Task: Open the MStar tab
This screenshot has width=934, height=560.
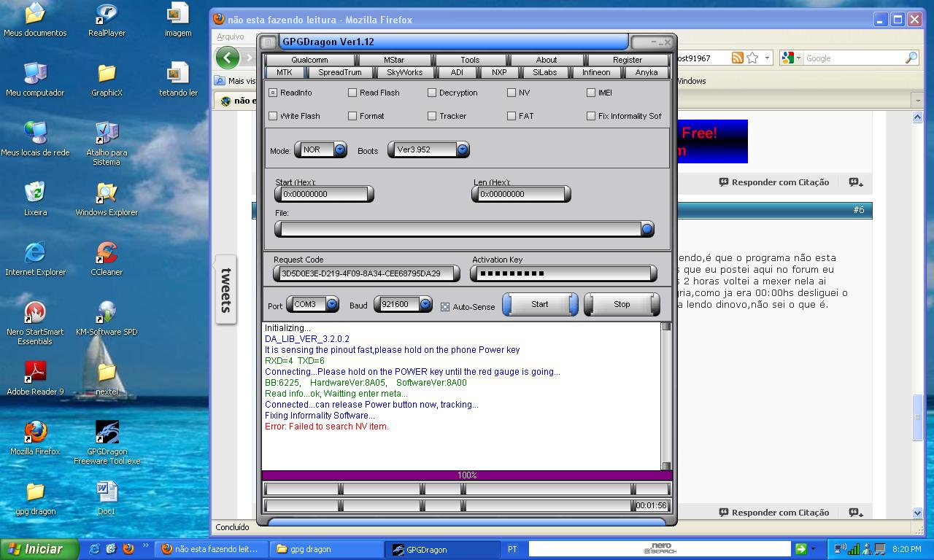Action: 394,60
